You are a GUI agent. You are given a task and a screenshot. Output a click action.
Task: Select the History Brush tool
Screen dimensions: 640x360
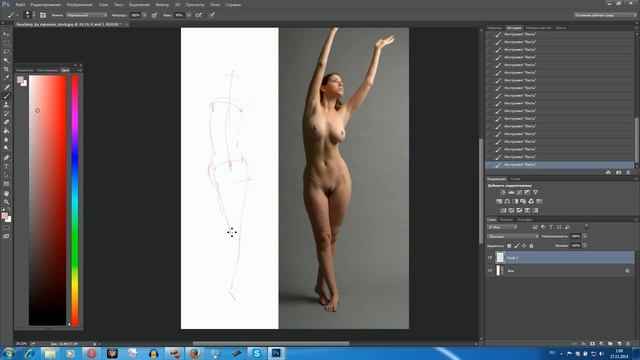[6, 113]
